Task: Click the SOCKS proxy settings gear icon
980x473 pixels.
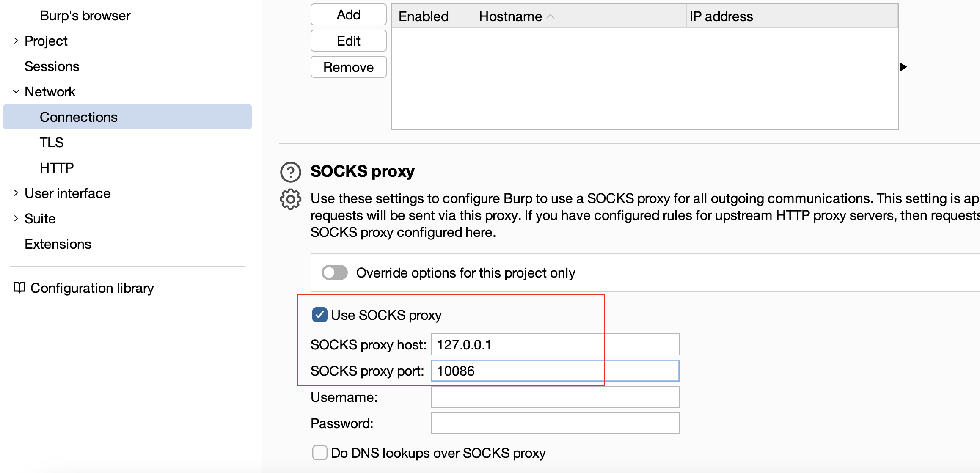Action: click(291, 199)
